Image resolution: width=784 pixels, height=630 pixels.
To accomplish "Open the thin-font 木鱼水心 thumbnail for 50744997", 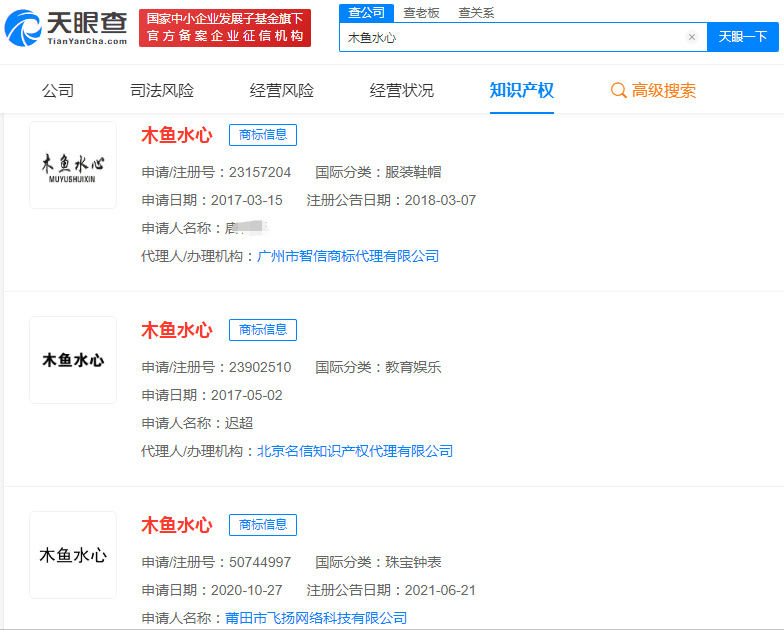I will pyautogui.click(x=73, y=555).
